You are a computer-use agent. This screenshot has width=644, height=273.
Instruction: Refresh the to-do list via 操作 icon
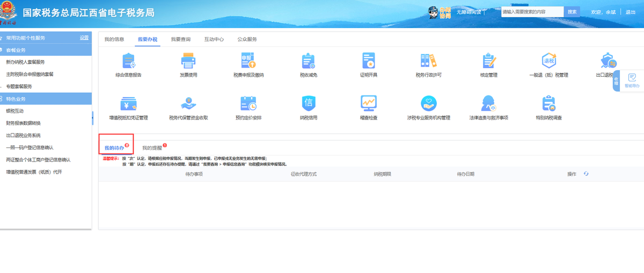pyautogui.click(x=586, y=174)
